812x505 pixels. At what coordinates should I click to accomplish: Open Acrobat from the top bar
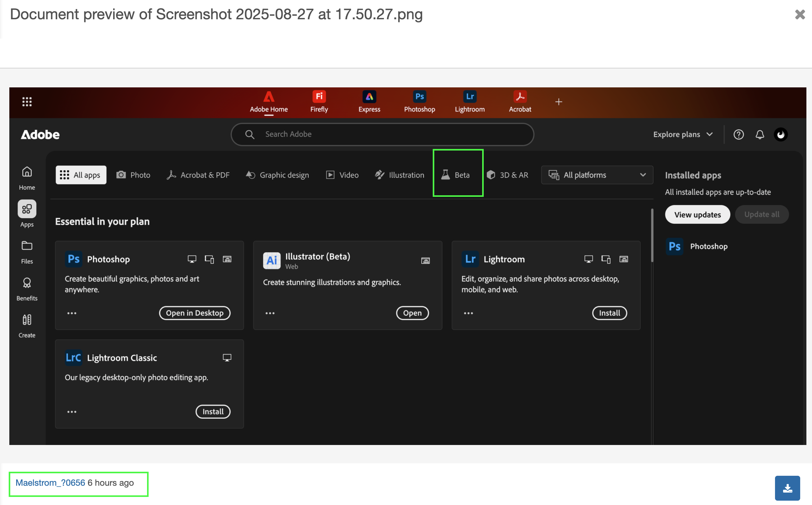(x=519, y=101)
